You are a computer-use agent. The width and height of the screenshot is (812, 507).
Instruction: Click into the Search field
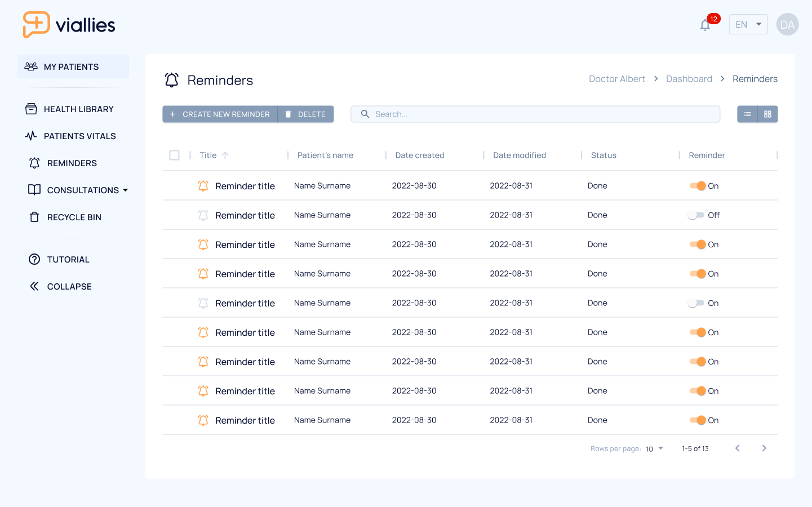535,114
